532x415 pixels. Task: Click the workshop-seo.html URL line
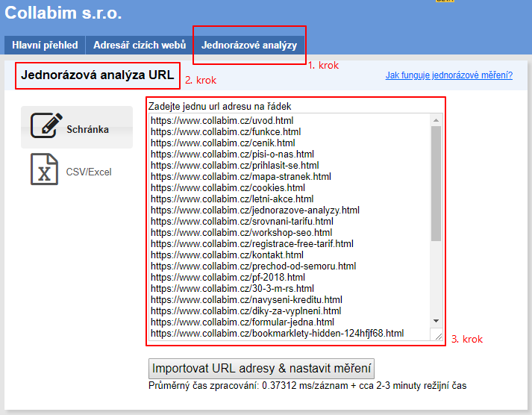pyautogui.click(x=241, y=232)
